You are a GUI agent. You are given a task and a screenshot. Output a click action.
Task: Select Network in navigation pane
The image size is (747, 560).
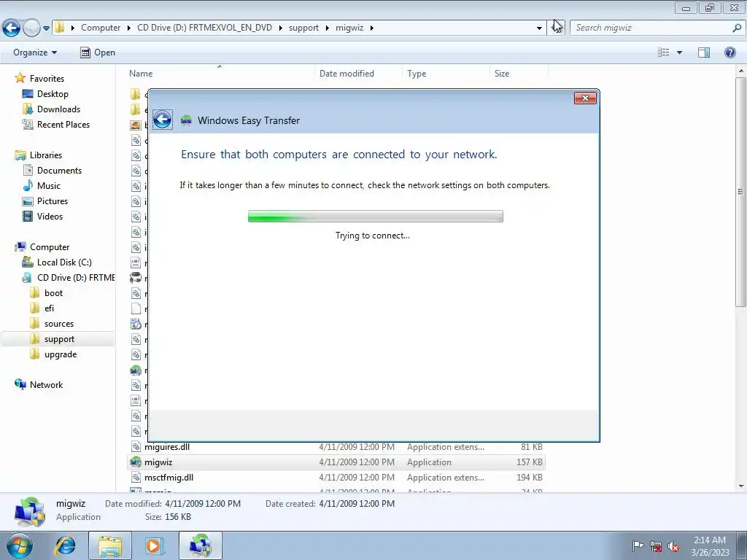coord(46,385)
